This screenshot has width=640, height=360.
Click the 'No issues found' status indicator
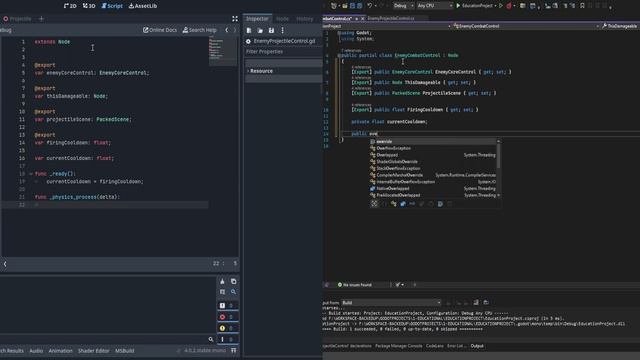355,285
